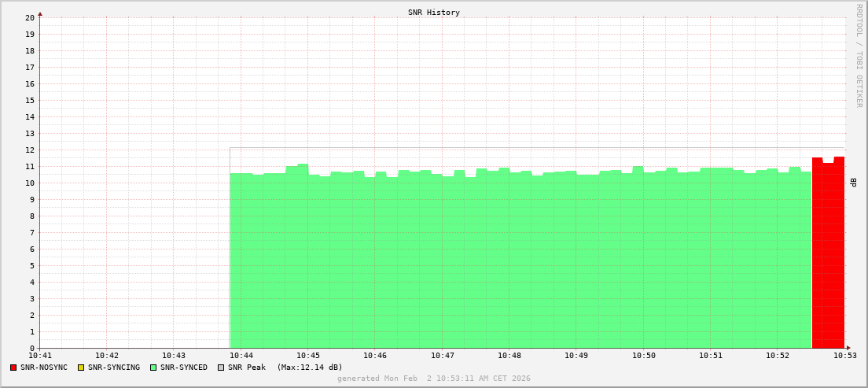Select the SNR-NOSYNC legend label
This screenshot has height=388, width=868.
44,368
